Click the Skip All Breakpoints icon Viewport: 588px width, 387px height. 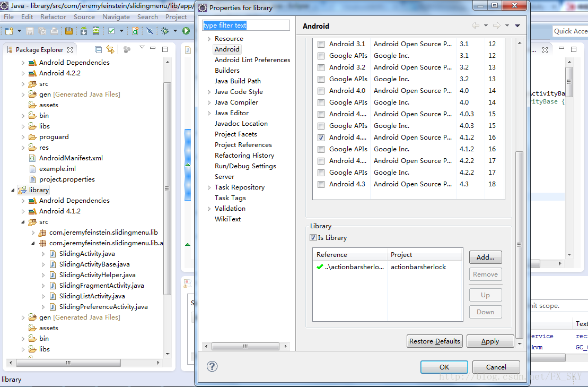click(150, 31)
